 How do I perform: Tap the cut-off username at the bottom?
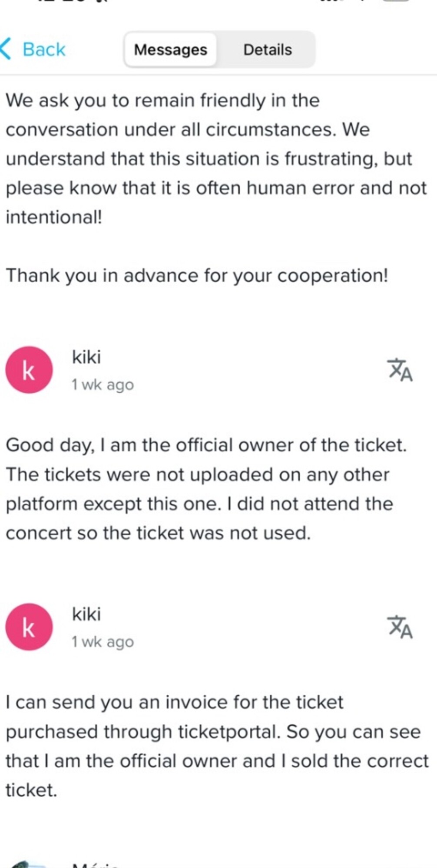pos(95,865)
